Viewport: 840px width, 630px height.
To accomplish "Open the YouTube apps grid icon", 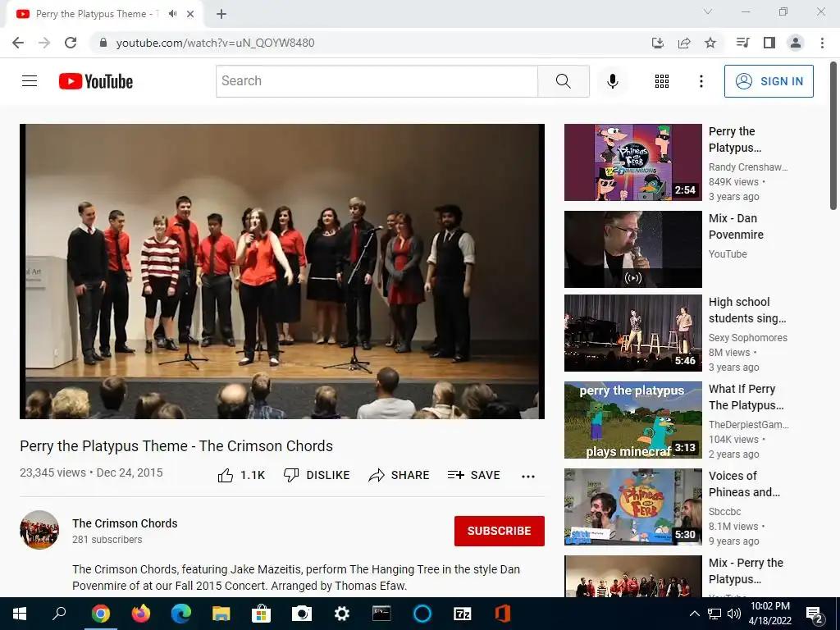I will [662, 81].
